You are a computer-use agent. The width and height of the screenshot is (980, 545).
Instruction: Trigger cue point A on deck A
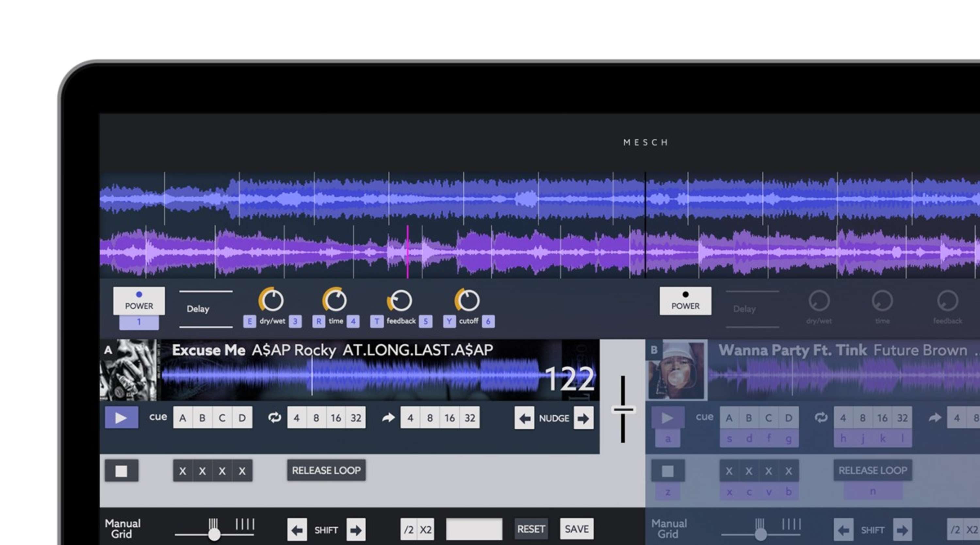(183, 418)
